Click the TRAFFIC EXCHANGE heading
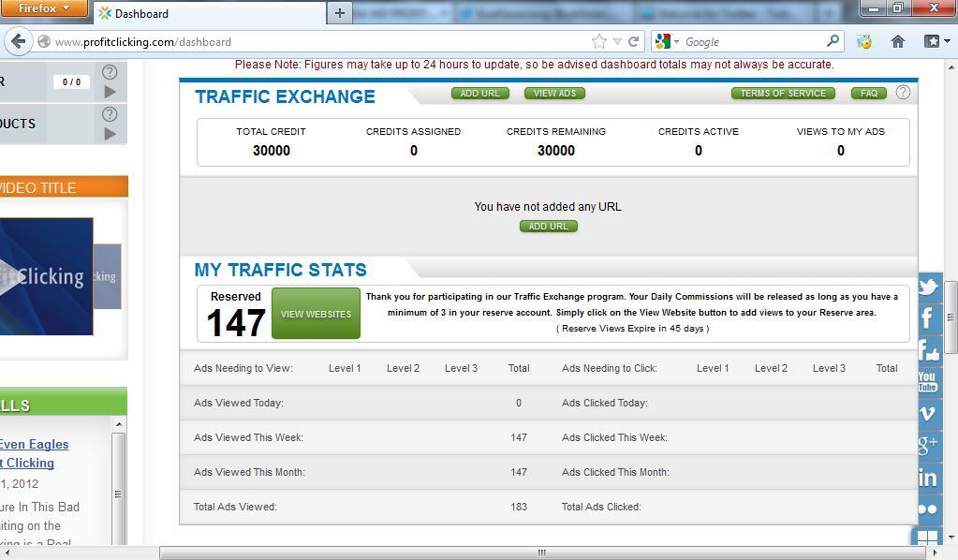Image resolution: width=958 pixels, height=560 pixels. click(285, 96)
